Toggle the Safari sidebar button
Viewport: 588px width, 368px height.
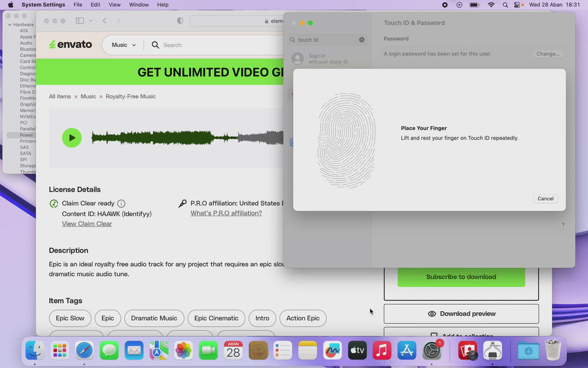pyautogui.click(x=80, y=21)
